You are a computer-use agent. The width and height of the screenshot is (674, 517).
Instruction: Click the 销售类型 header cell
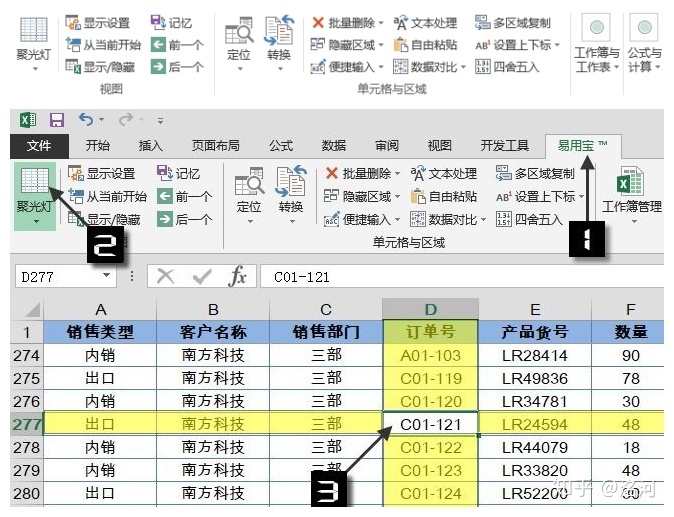[101, 332]
